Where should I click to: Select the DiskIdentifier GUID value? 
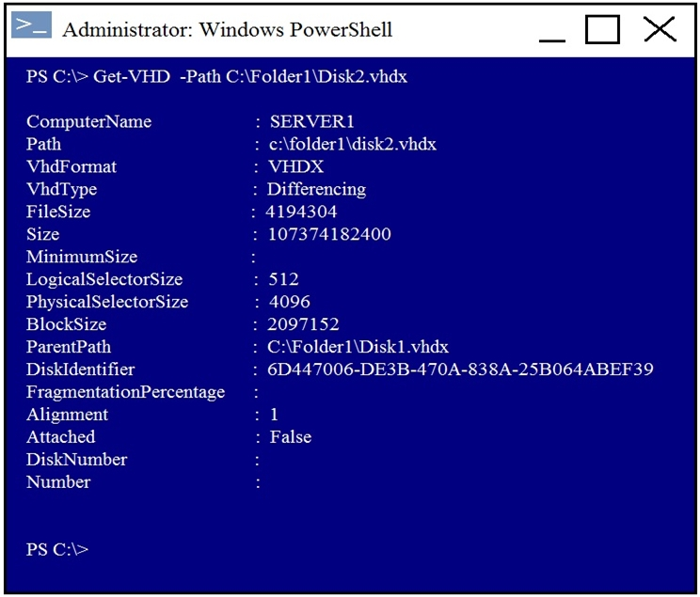[460, 369]
